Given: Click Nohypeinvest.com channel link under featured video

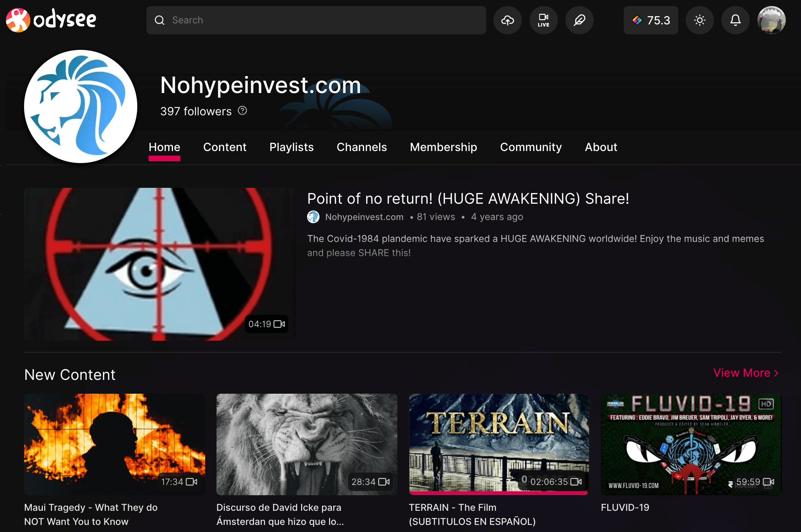Looking at the screenshot, I should (x=364, y=217).
